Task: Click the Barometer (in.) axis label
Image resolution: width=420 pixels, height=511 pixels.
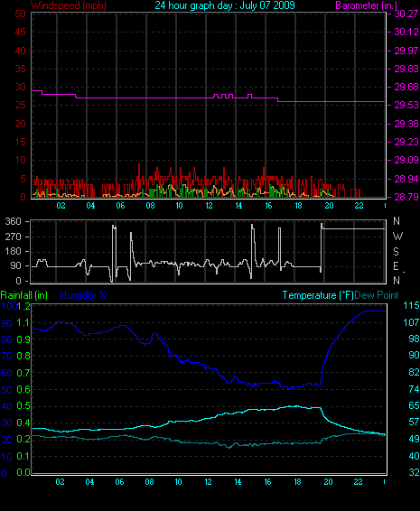Action: (366, 5)
